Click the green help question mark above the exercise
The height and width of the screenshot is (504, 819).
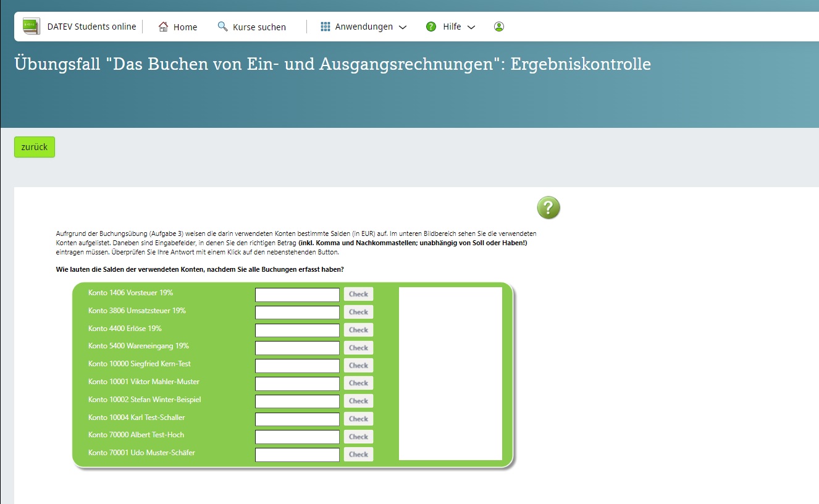pyautogui.click(x=548, y=208)
